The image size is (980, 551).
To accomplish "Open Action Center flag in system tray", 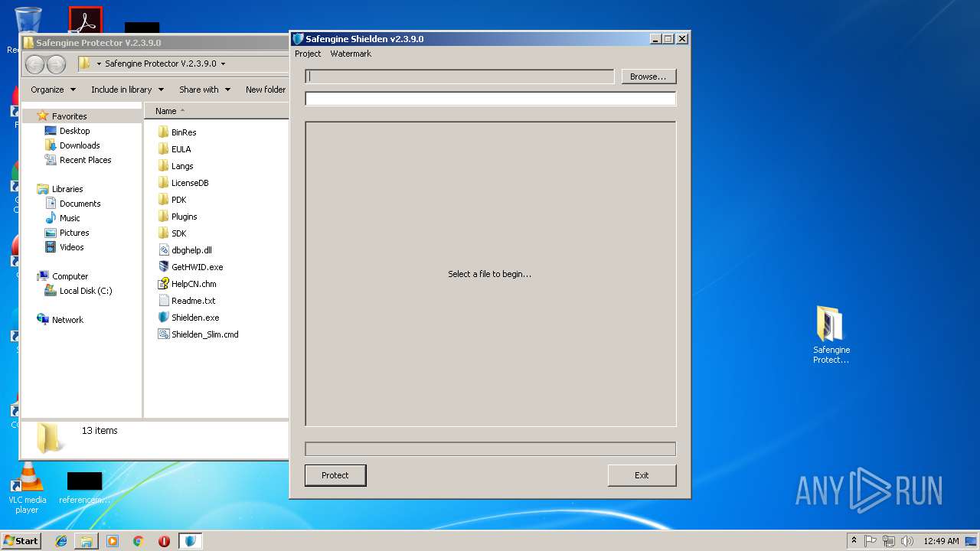I will point(871,541).
